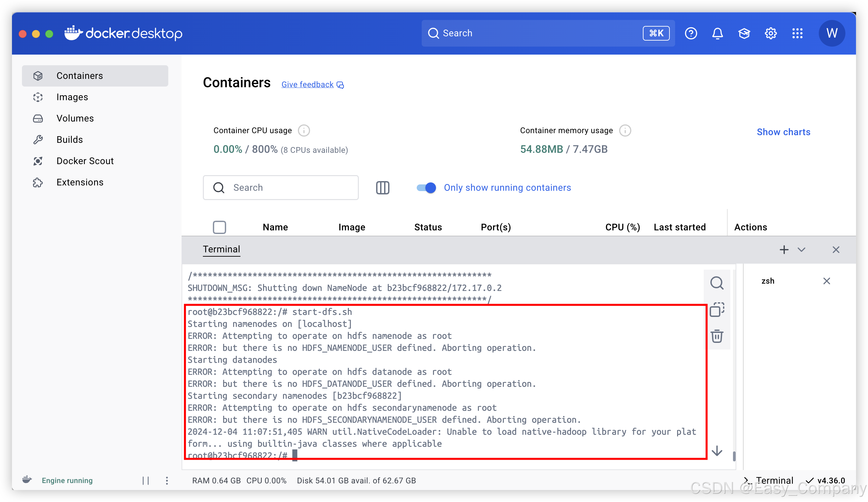Show info for Container memory usage
This screenshot has height=502, width=868.
click(625, 130)
